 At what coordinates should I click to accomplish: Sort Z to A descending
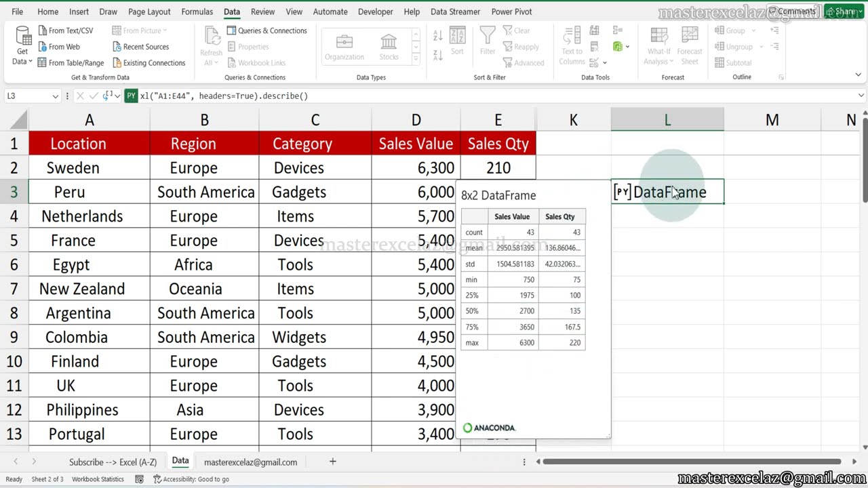pos(438,55)
